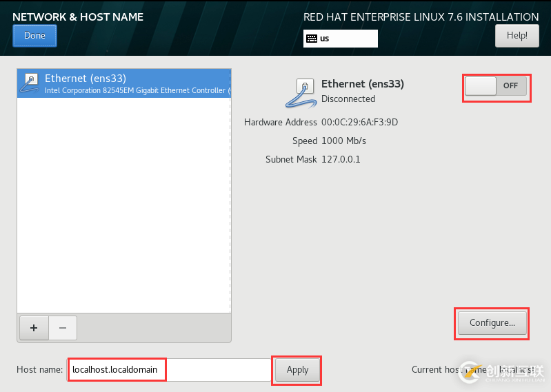Viewport: 551px width, 392px height.
Task: Click hardware address 00:0C:29:6A:F3:9D
Action: 359,123
